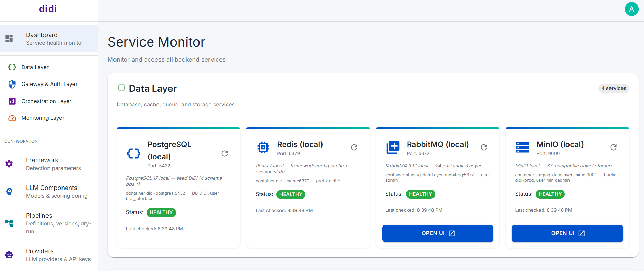
Task: Open Providers LLM providers & API keys
Action: click(x=49, y=255)
